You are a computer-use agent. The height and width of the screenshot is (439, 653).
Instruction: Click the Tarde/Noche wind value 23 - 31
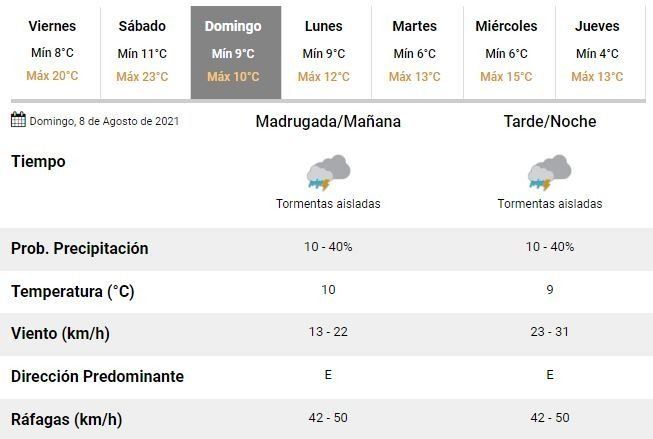point(550,332)
